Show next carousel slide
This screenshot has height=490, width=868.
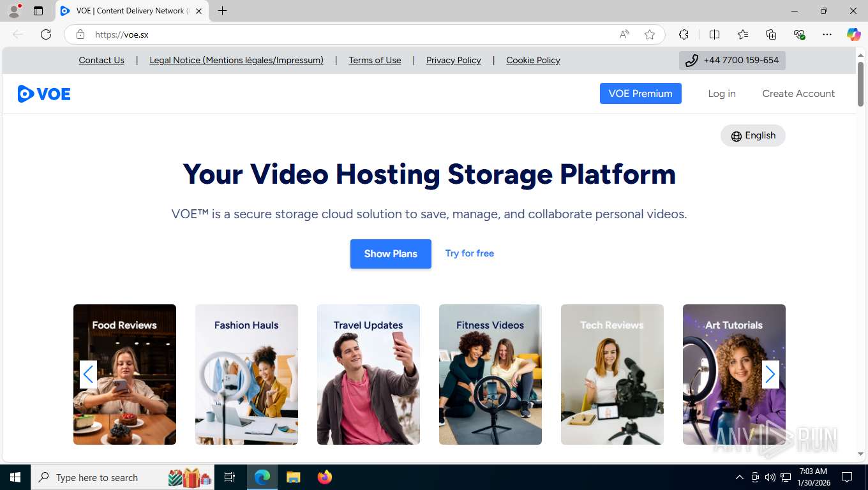coord(770,375)
